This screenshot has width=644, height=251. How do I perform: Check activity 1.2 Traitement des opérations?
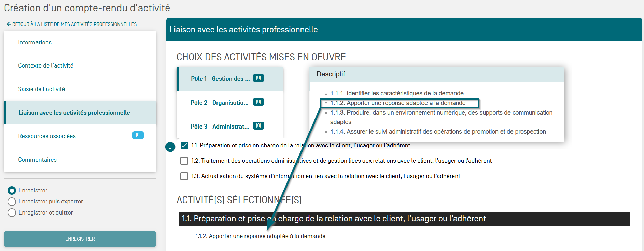coord(184,161)
